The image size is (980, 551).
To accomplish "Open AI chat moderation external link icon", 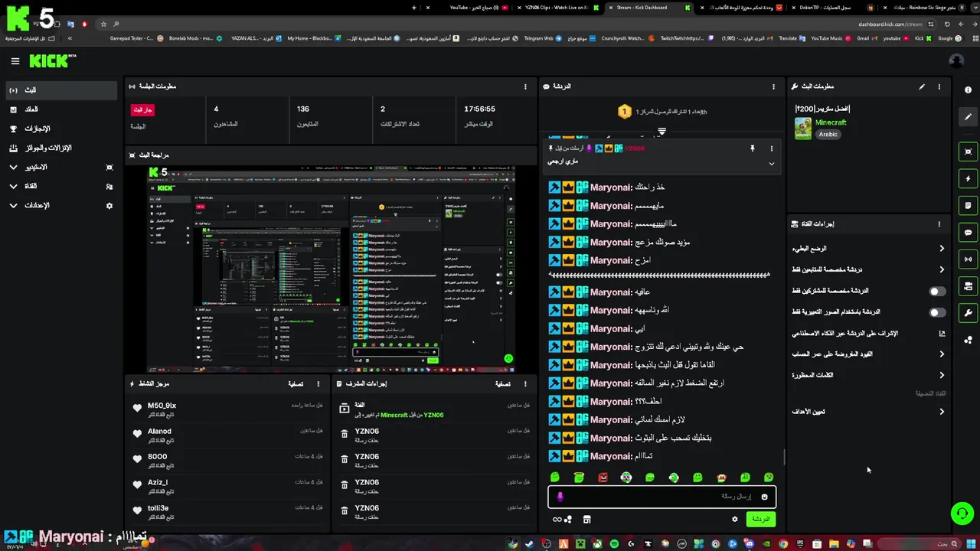I will 942,333.
